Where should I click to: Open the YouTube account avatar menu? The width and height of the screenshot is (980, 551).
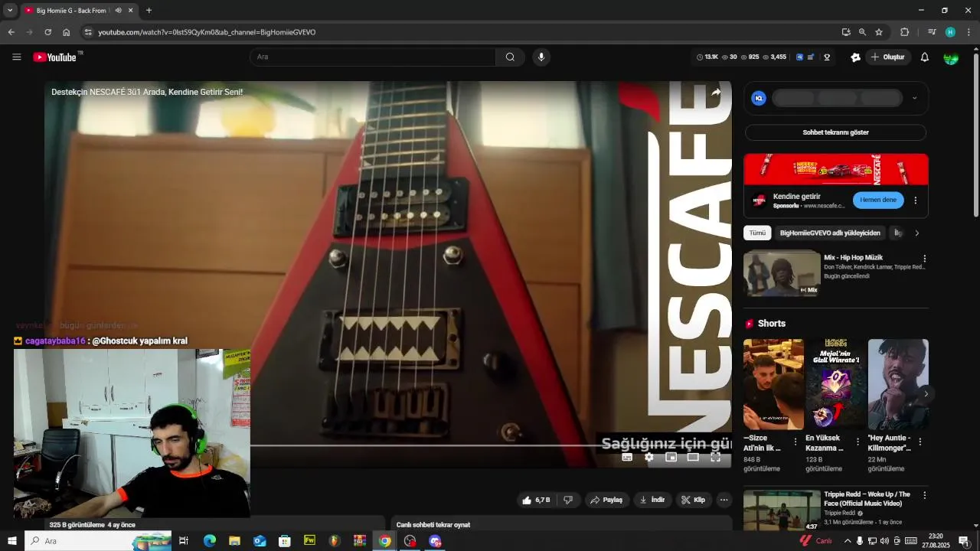[951, 57]
